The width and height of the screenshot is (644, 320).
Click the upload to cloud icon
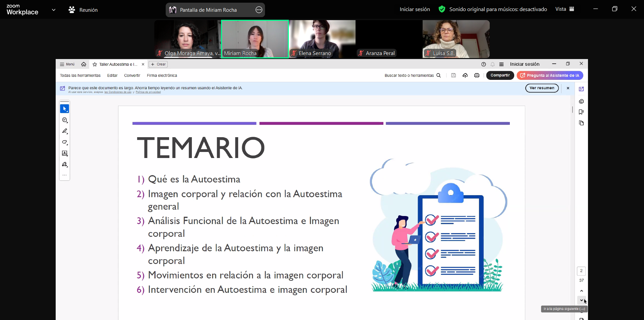pos(465,75)
